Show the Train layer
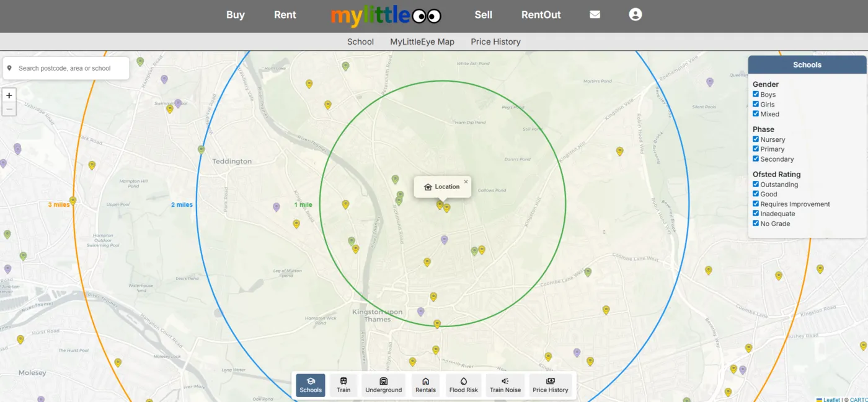 pyautogui.click(x=343, y=385)
